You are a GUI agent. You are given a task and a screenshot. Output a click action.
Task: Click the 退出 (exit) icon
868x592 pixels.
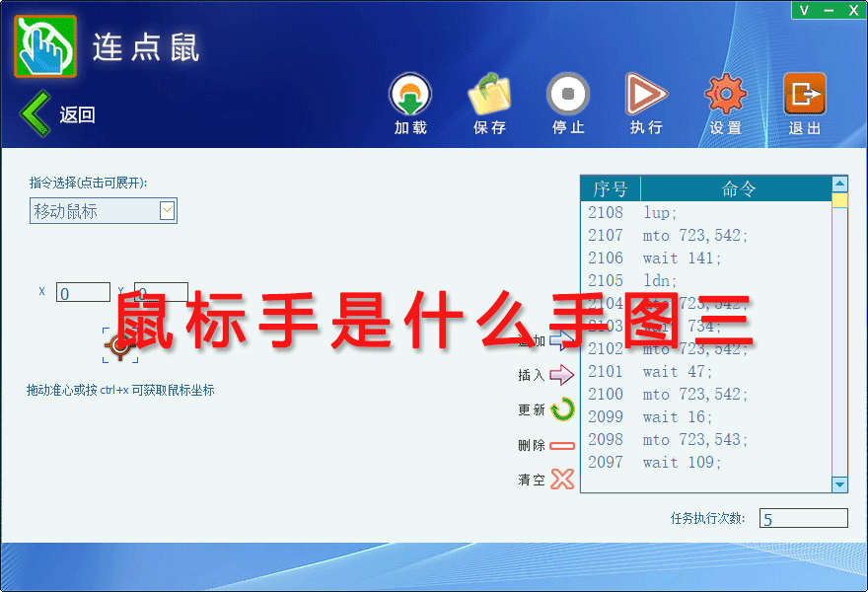coord(805,94)
